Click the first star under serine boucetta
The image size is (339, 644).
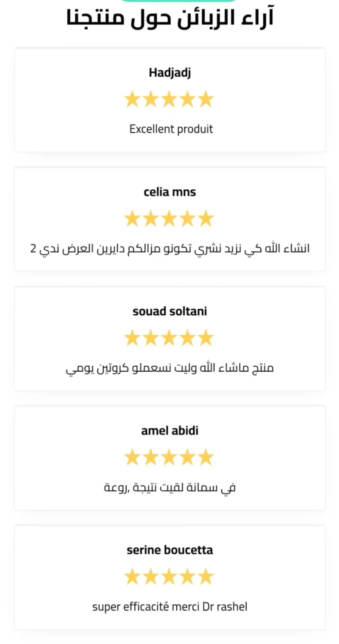point(132,577)
